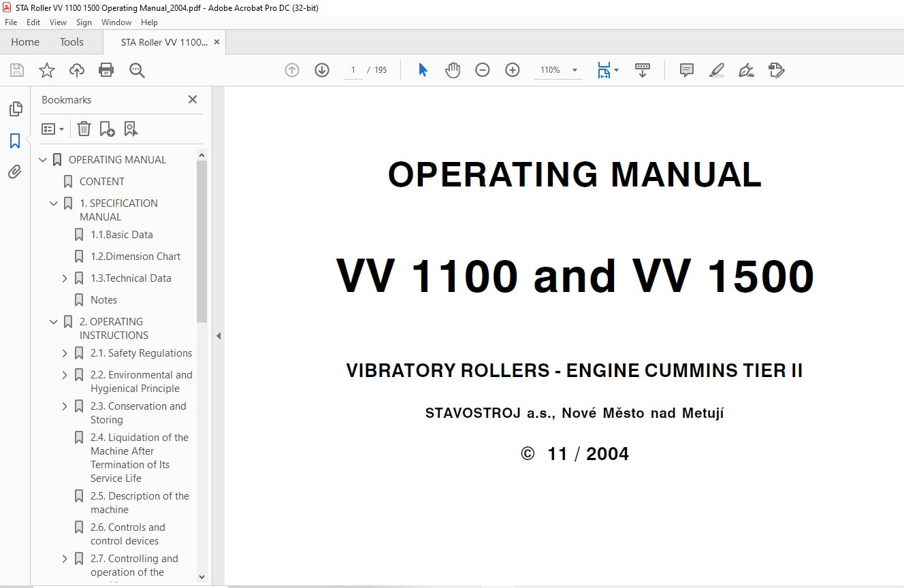
Task: Click the New bookmark icon
Action: tap(107, 129)
